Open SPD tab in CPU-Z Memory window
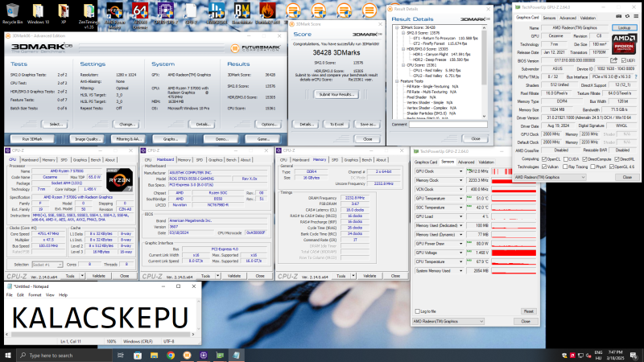644x362 pixels. tap(335, 159)
